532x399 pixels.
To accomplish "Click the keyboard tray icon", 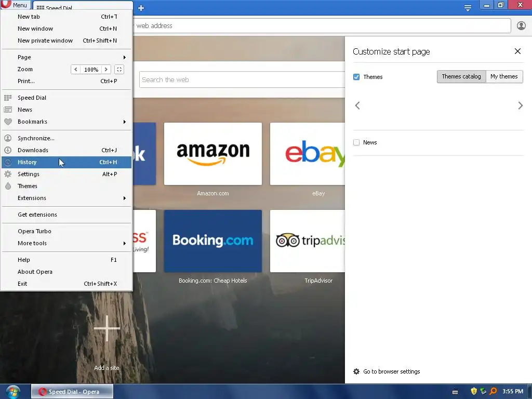I will (x=455, y=392).
